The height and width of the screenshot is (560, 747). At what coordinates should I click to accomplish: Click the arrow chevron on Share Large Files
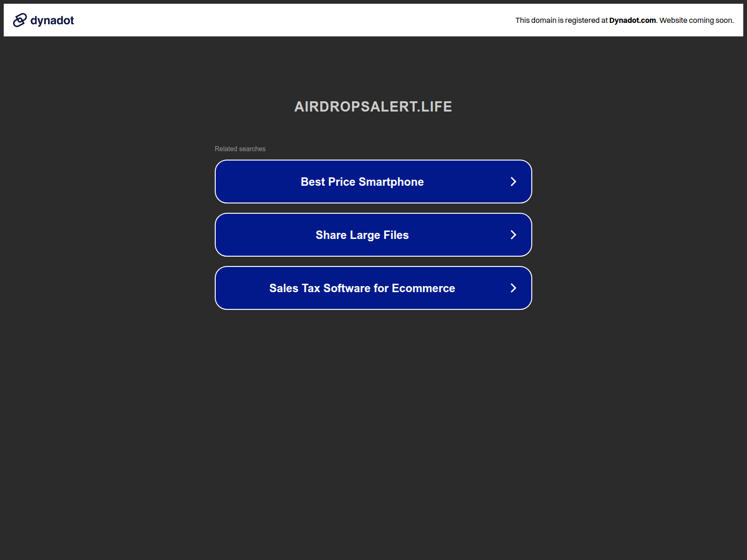click(513, 235)
